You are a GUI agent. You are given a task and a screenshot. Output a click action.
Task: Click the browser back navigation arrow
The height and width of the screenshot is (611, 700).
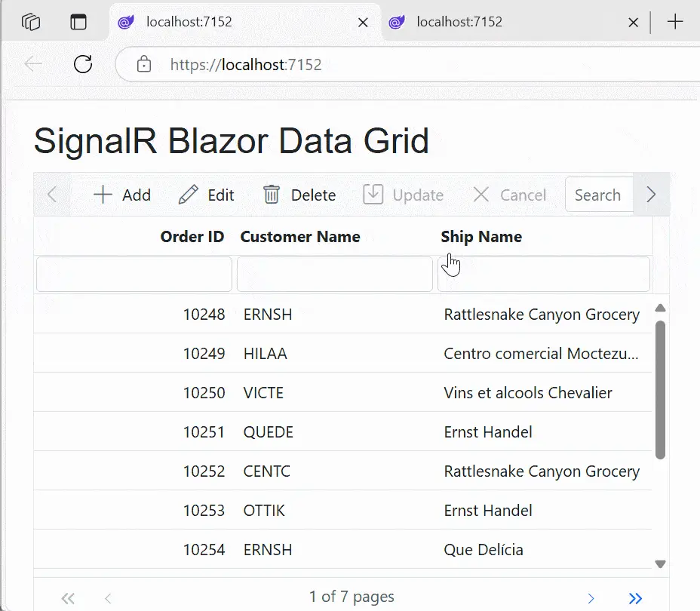32,64
